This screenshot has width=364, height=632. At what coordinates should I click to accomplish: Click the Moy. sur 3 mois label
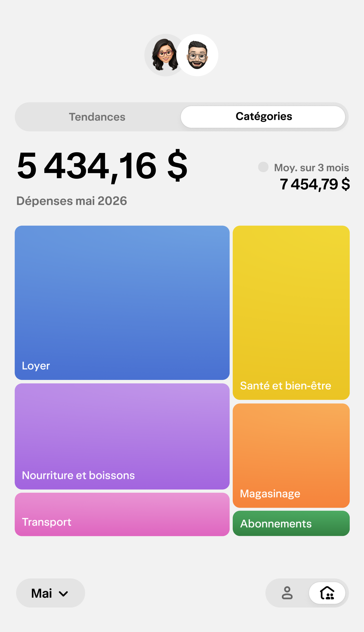[311, 168]
